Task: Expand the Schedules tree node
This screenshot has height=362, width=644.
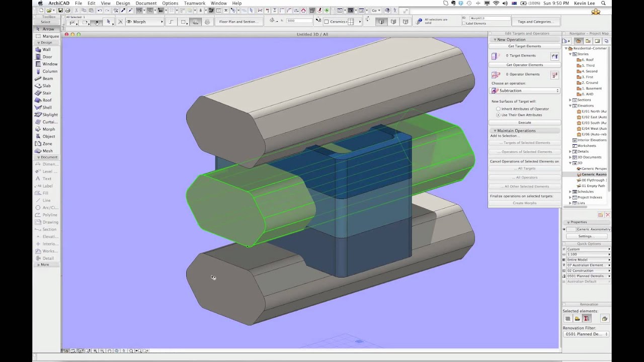Action: (x=571, y=192)
